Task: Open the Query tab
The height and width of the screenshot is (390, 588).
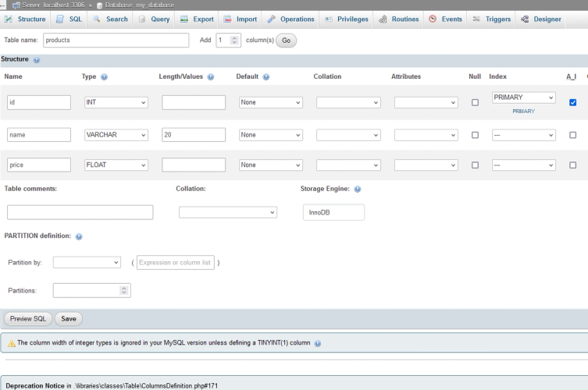Action: pyautogui.click(x=154, y=19)
